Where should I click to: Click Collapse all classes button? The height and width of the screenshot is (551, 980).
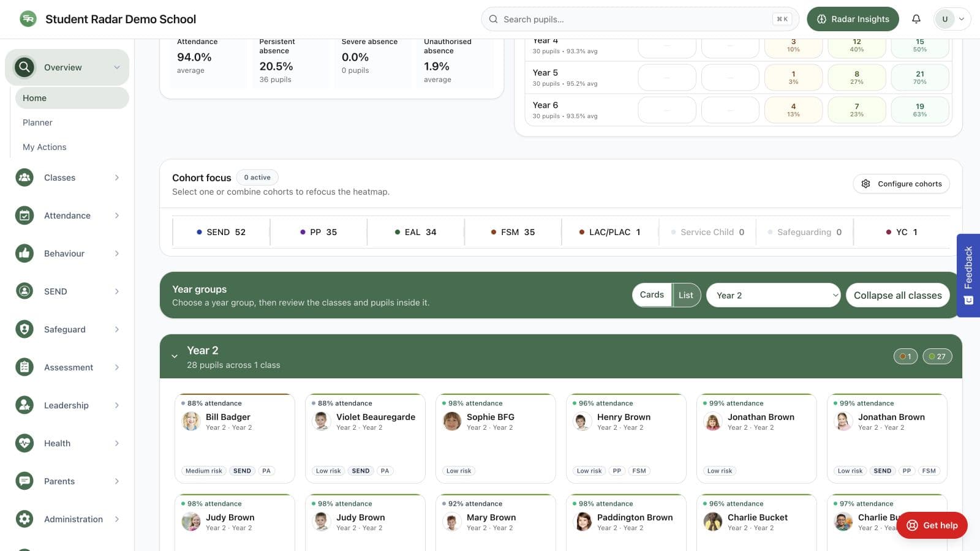(x=898, y=295)
